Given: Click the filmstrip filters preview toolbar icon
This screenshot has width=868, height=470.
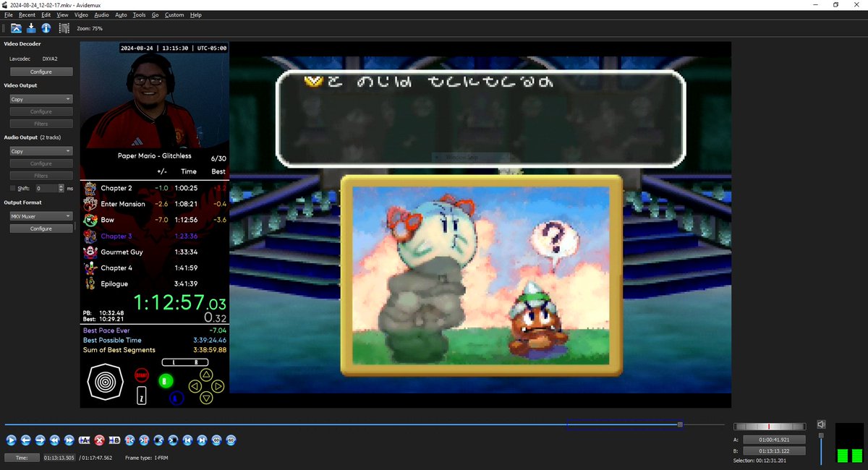Looking at the screenshot, I should point(64,28).
